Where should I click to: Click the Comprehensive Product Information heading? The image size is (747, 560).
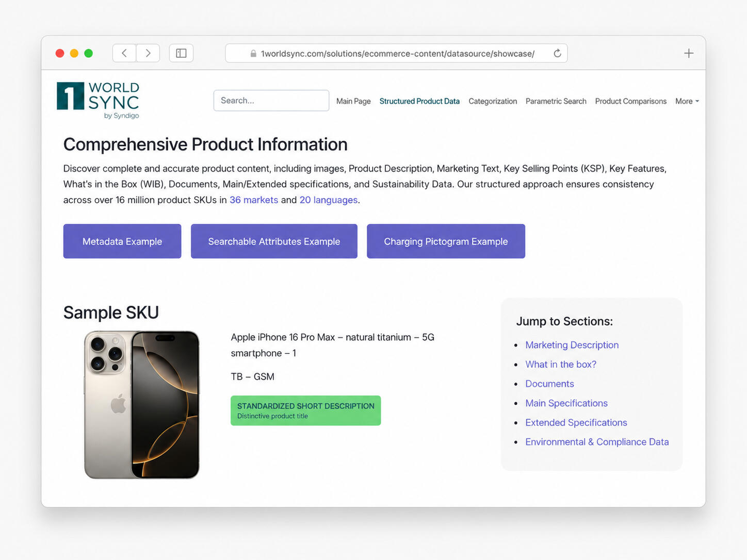click(x=205, y=144)
